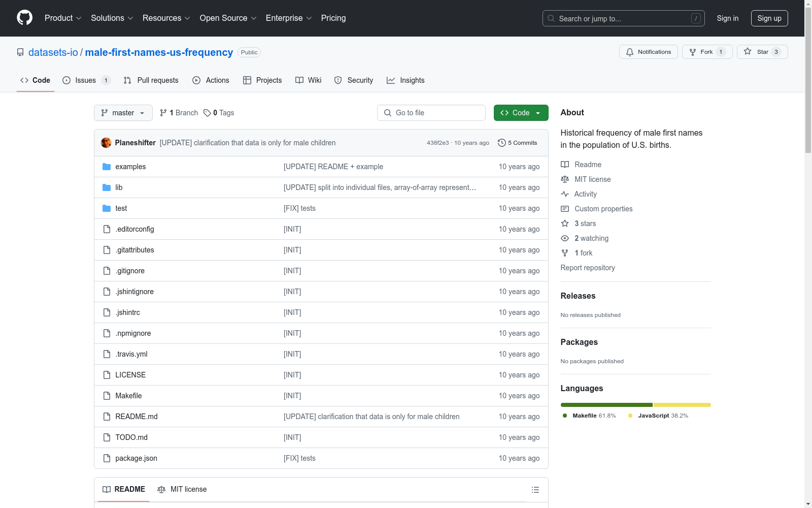812x508 pixels.
Task: Click the fork icon in Fork button
Action: pyautogui.click(x=693, y=52)
